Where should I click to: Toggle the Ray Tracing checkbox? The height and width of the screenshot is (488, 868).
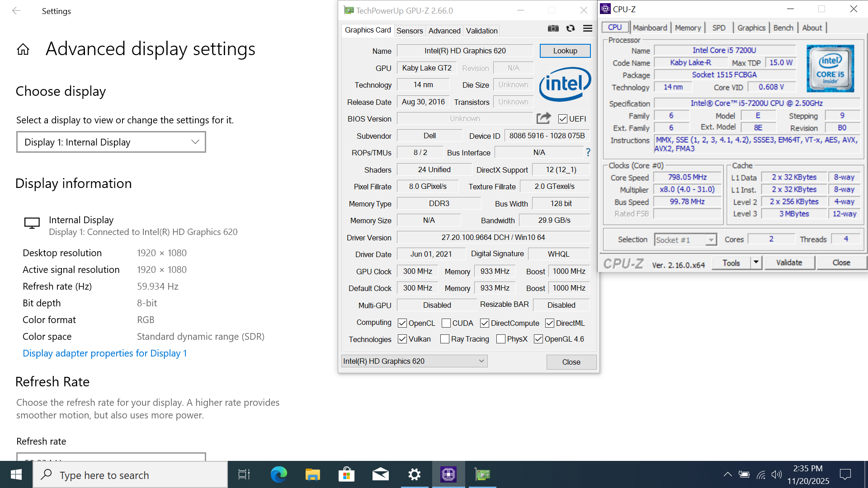point(445,339)
